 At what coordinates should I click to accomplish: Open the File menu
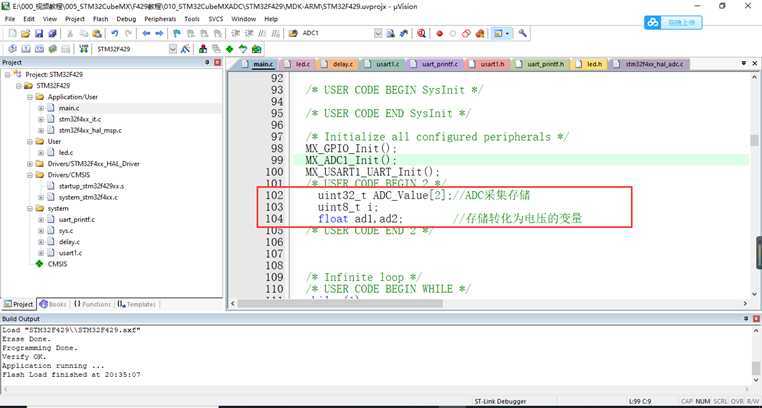pos(10,19)
